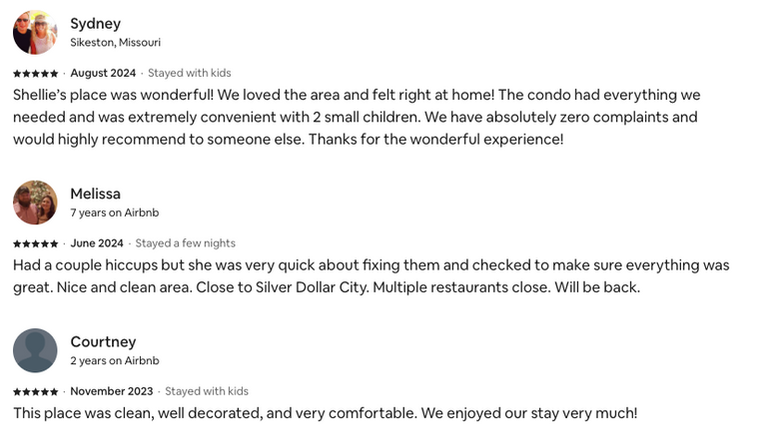This screenshot has height=442, width=757.
Task: Click the reviewer name Melissa
Action: pos(96,193)
